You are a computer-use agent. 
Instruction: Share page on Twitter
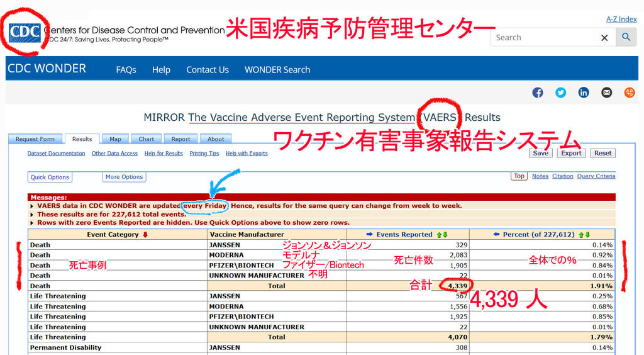[x=560, y=93]
